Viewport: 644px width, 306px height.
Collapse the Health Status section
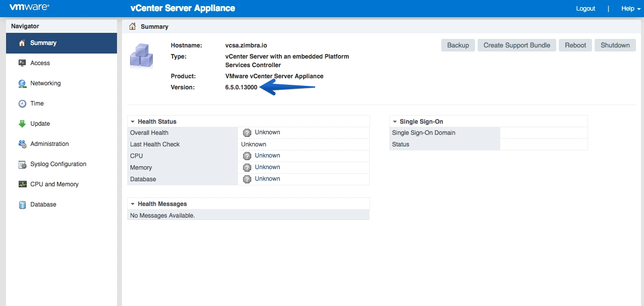[133, 122]
